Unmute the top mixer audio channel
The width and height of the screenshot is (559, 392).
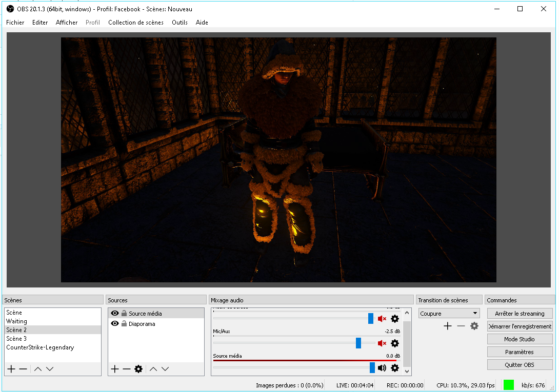(x=382, y=319)
